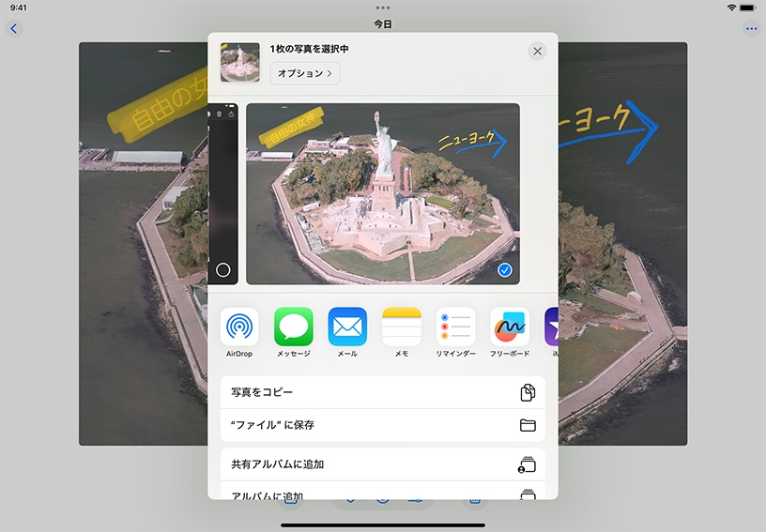Share to Notes (メモ) app
766x532 pixels.
402,327
